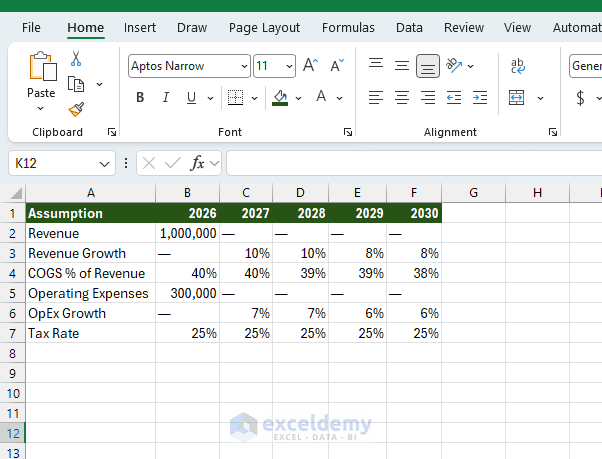Activate the Format Painter brush
The image size is (602, 459).
point(76,109)
